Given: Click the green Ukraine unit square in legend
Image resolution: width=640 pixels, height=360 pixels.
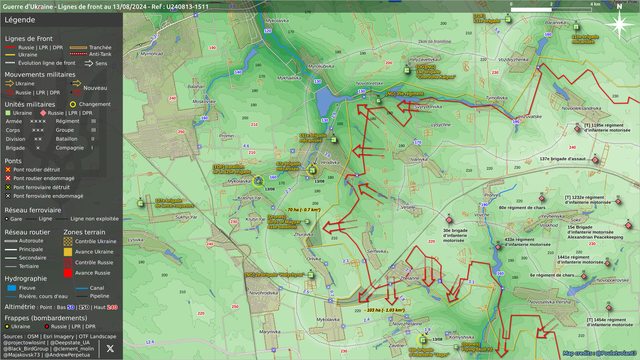Looking at the screenshot, I should [8, 113].
